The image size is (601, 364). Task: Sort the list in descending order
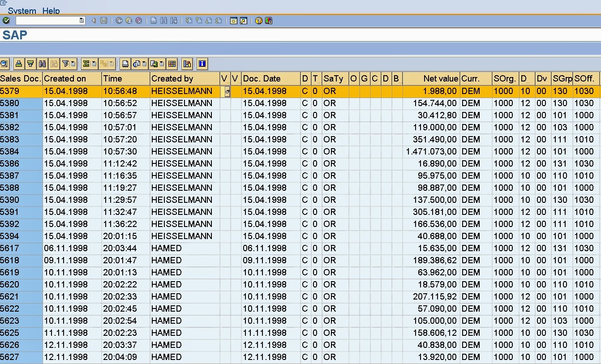30,64
